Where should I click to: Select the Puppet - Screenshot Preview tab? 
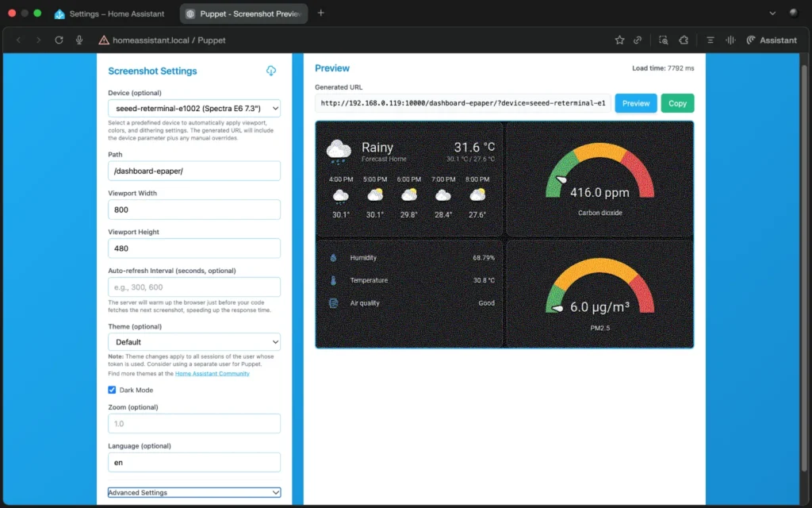(x=243, y=14)
